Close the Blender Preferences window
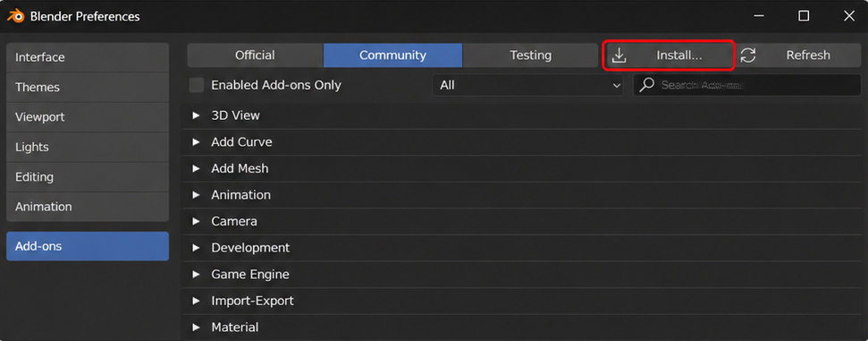868x341 pixels. point(848,16)
